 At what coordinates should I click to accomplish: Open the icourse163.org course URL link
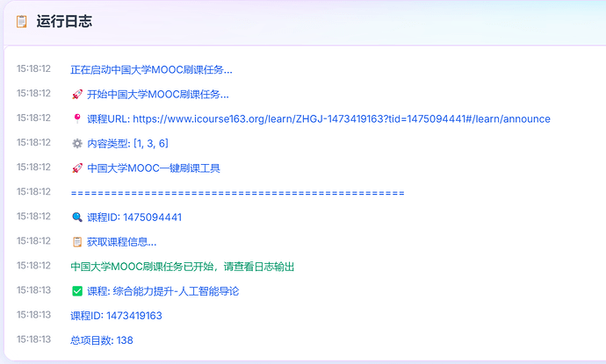[342, 119]
